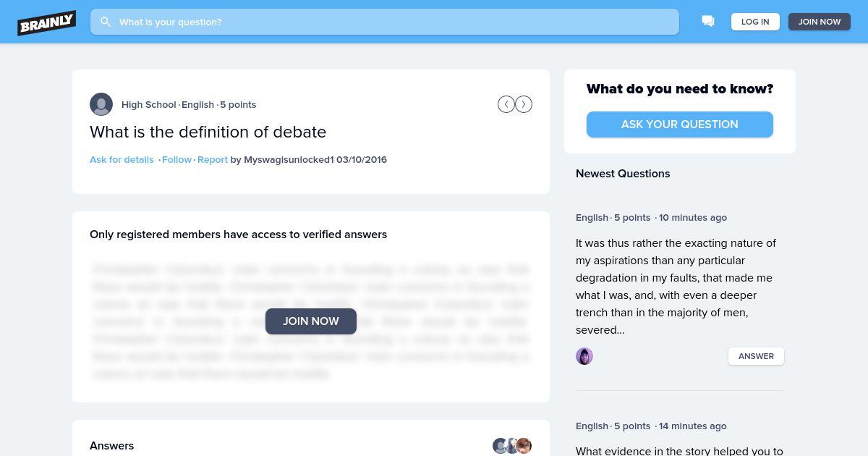Viewport: 868px width, 456px height.
Task: Click the Follow link
Action: click(x=176, y=159)
